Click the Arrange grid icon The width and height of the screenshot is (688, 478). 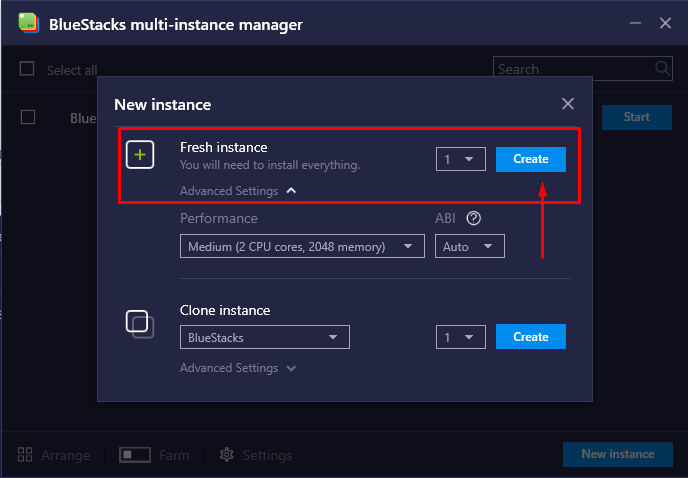coord(25,454)
